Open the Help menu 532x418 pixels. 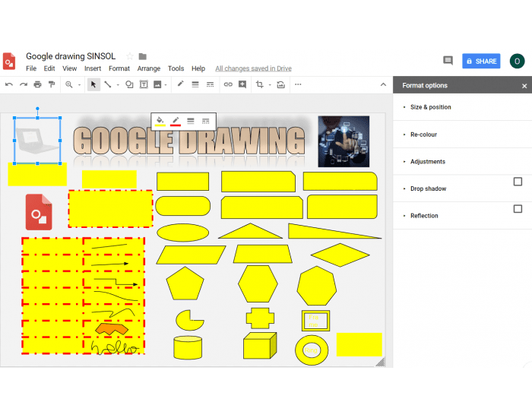pos(198,68)
